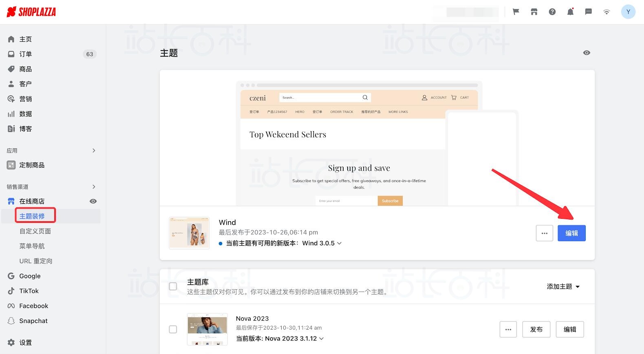
Task: Open more options for Wind theme
Action: (x=544, y=233)
